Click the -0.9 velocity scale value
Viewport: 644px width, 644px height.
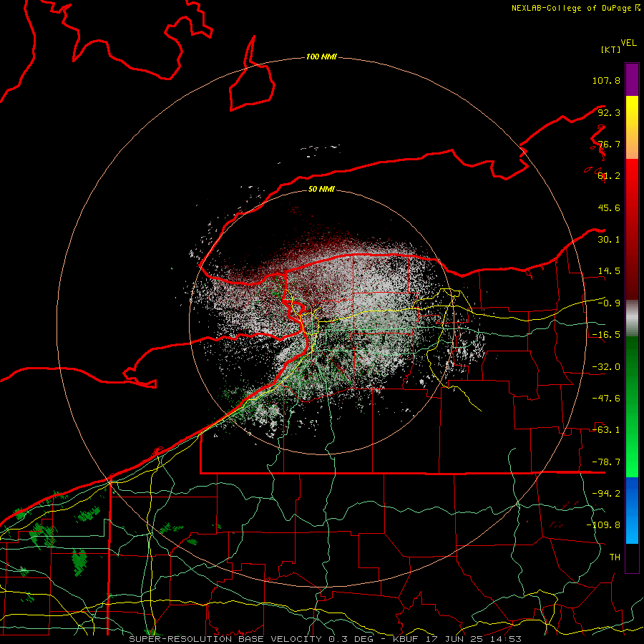[609, 303]
